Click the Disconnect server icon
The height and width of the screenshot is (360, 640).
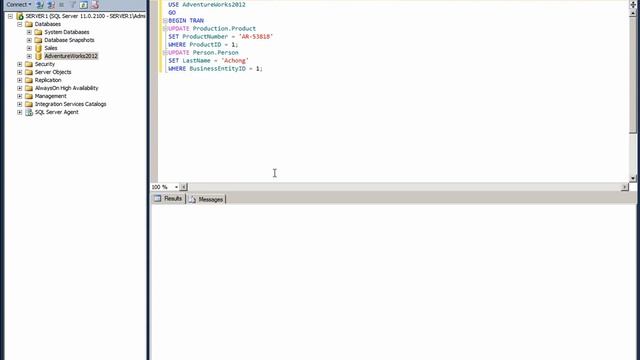pyautogui.click(x=51, y=5)
